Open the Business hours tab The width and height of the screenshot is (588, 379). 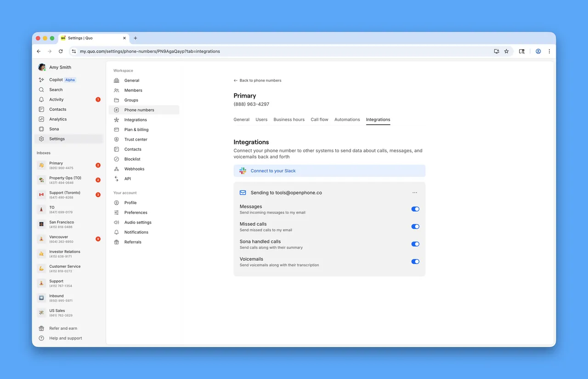(289, 120)
